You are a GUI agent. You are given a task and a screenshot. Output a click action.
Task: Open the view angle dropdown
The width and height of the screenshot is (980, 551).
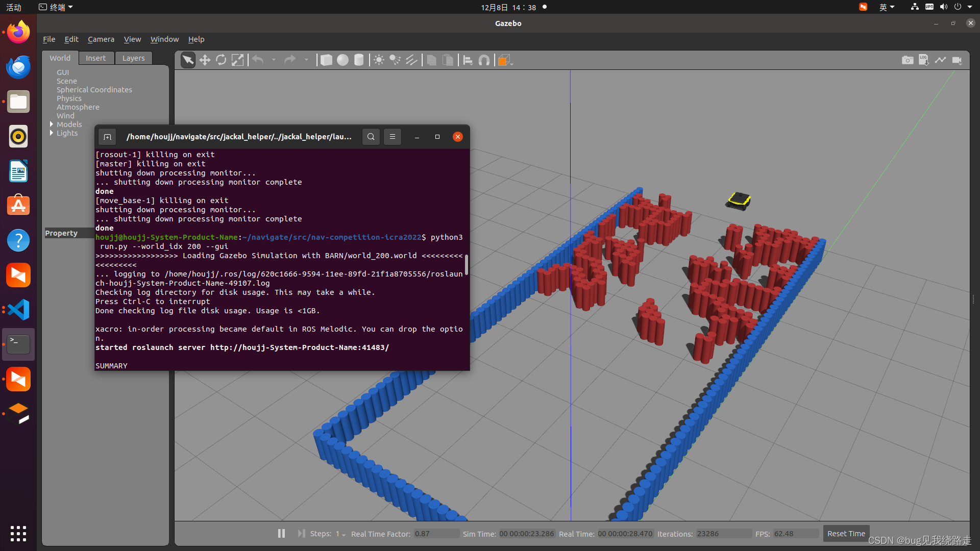(x=505, y=60)
